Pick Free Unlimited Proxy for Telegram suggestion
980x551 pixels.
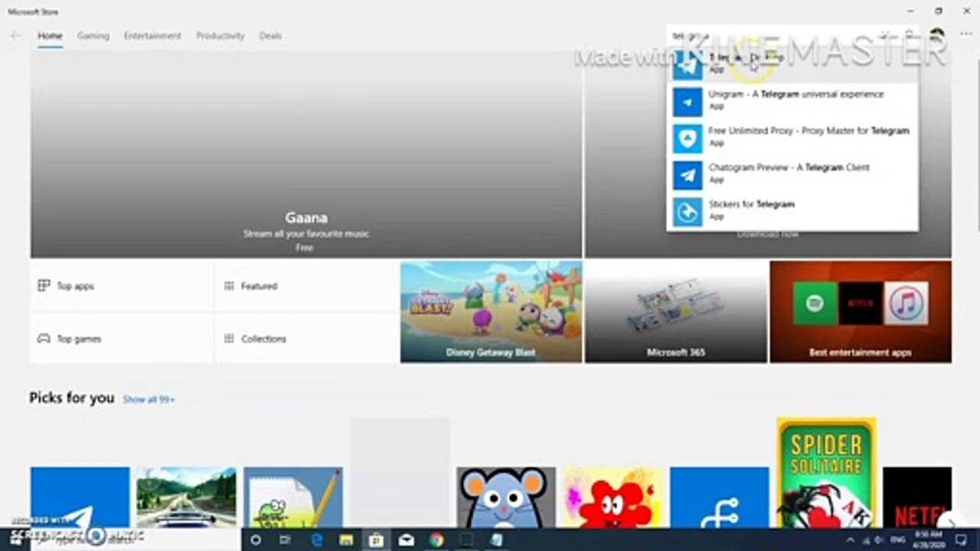792,137
